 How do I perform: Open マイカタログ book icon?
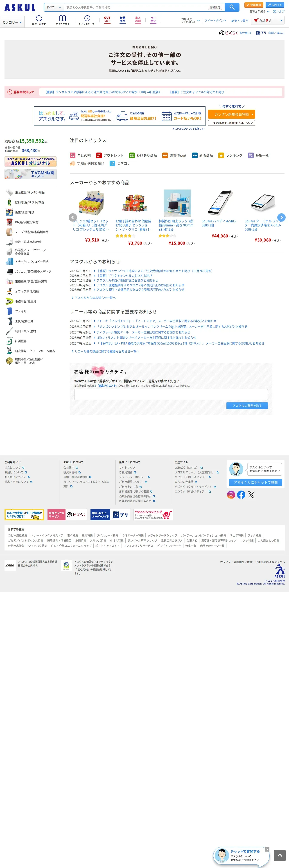click(x=63, y=20)
